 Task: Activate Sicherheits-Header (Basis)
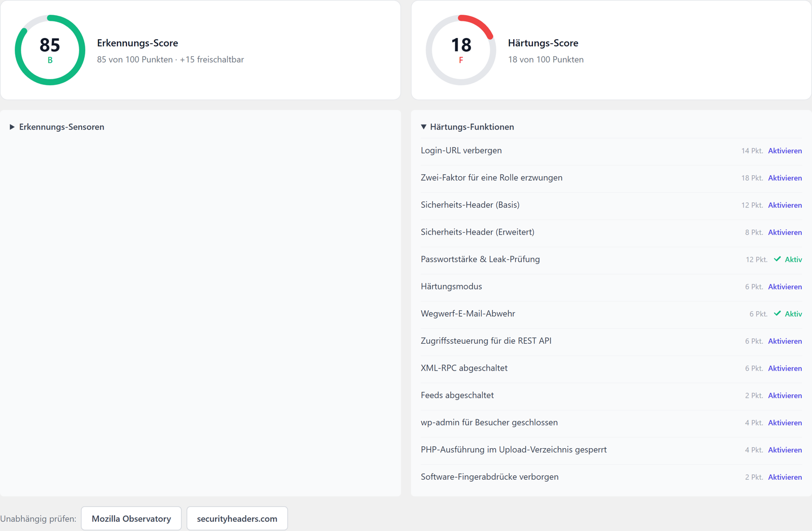coord(785,205)
